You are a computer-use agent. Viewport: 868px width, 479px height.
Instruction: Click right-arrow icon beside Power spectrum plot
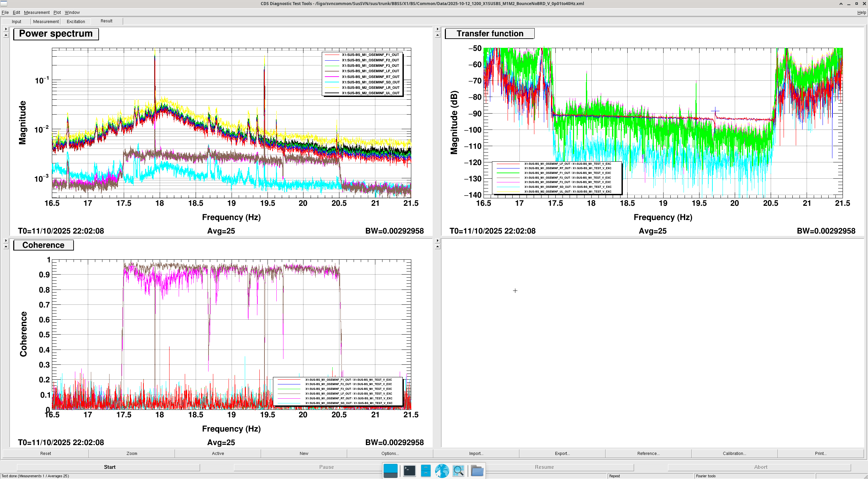[x=6, y=29]
